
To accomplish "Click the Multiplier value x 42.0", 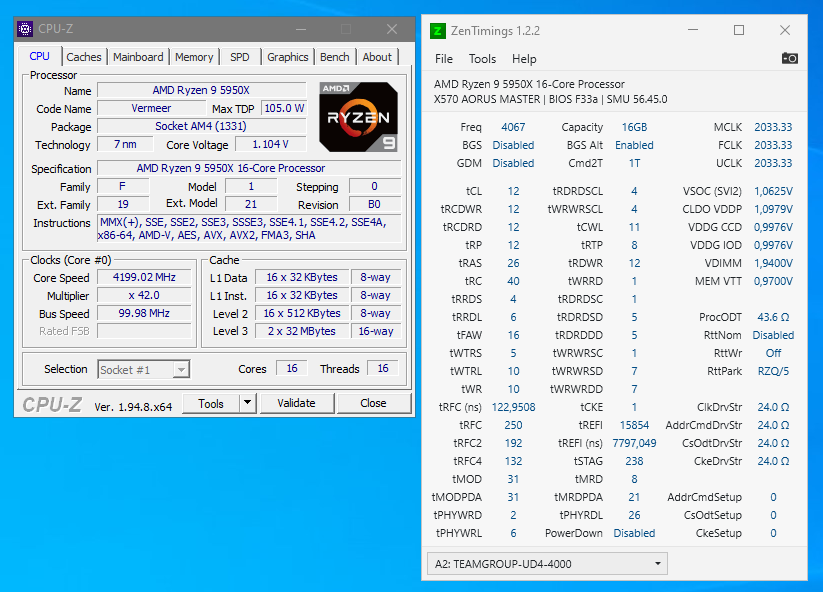I will pyautogui.click(x=144, y=295).
